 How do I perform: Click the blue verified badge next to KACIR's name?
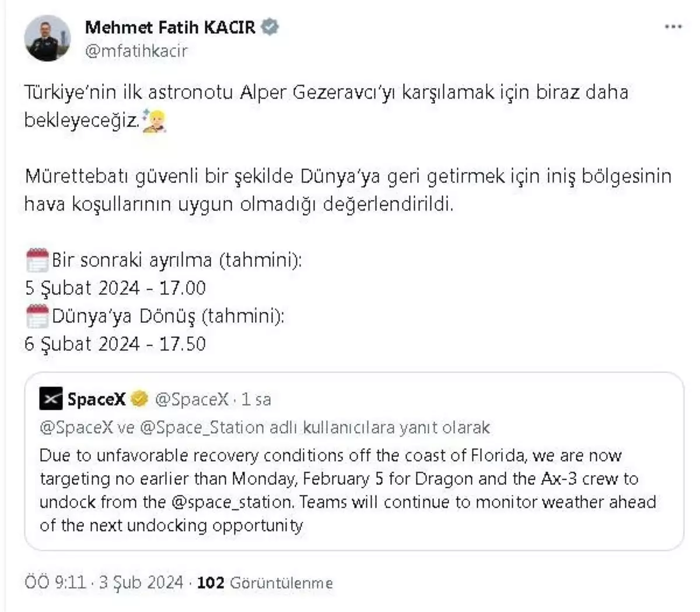coord(269,26)
